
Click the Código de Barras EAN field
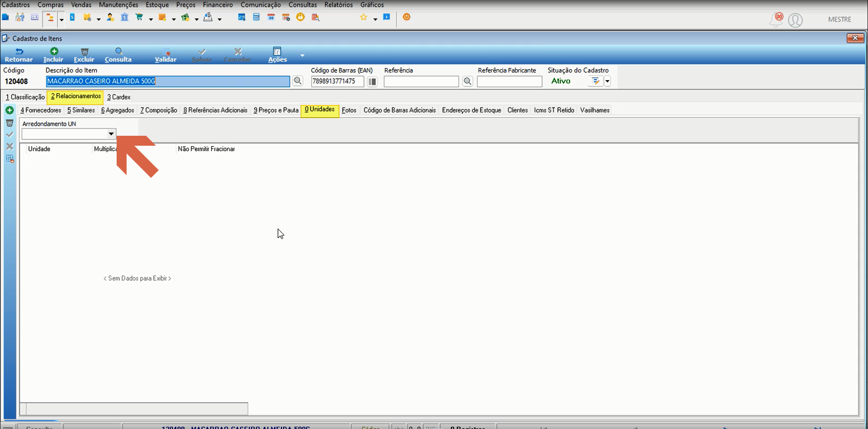tap(337, 81)
